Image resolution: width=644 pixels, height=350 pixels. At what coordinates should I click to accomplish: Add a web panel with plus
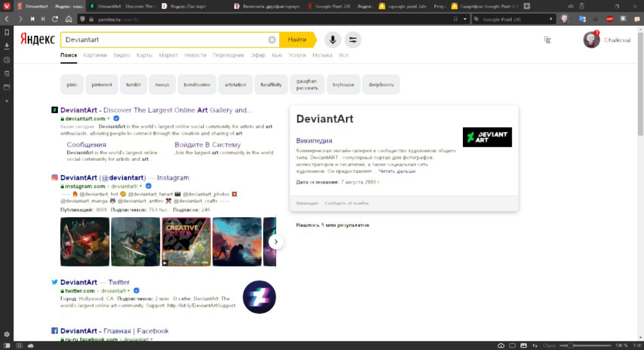click(7, 101)
